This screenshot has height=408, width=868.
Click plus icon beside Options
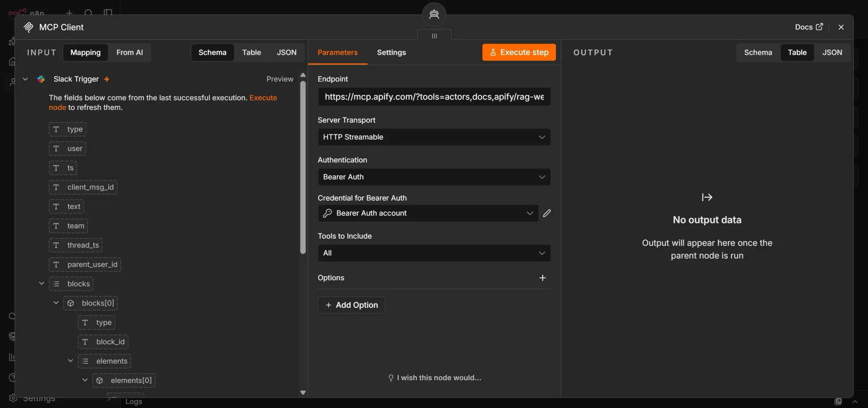(542, 278)
